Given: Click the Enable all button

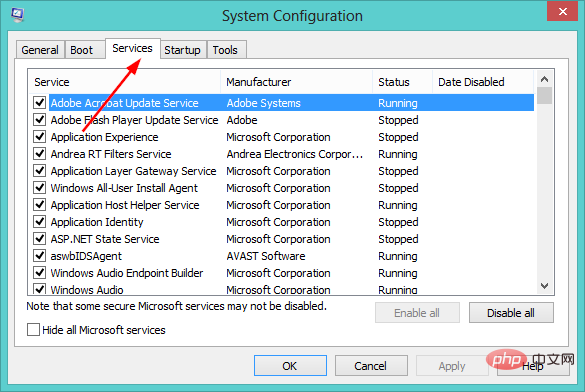Looking at the screenshot, I should tap(417, 313).
